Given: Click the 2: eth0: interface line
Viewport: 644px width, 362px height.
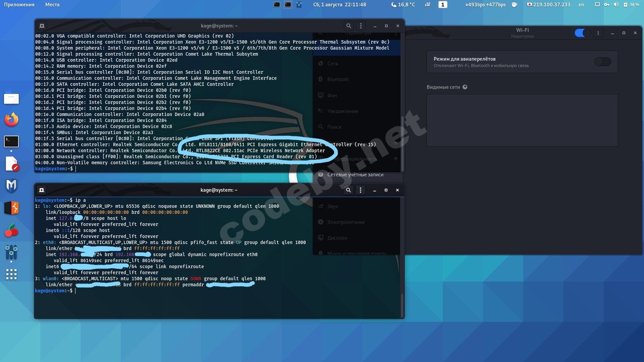Looking at the screenshot, I should pos(170,242).
